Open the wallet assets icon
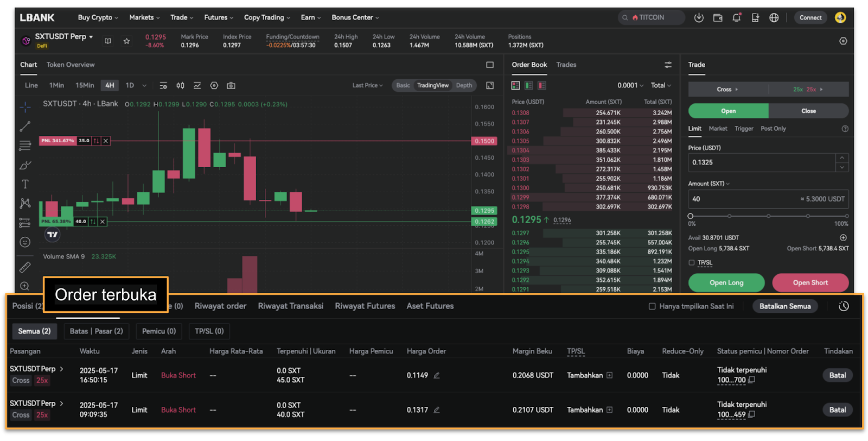 pos(718,17)
